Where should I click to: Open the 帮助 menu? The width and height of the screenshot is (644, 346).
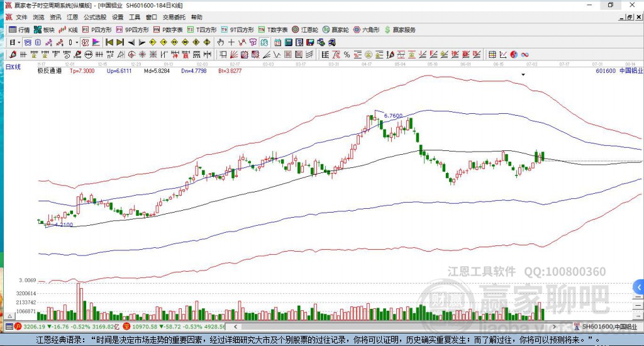point(196,17)
